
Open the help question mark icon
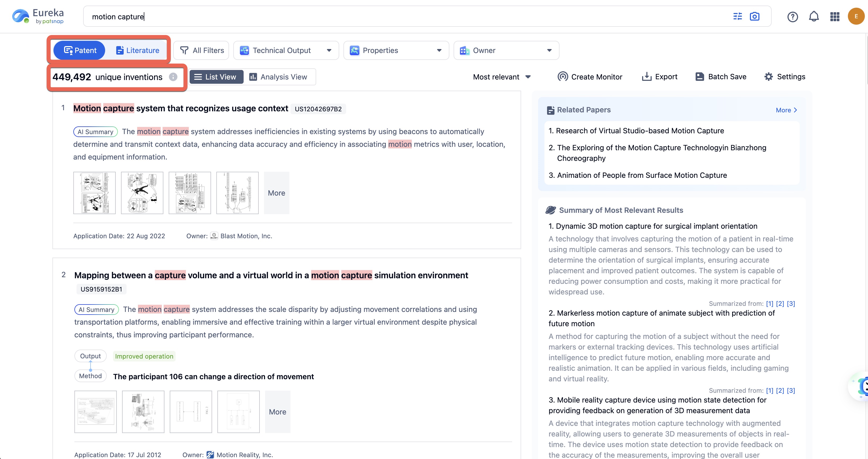(792, 16)
